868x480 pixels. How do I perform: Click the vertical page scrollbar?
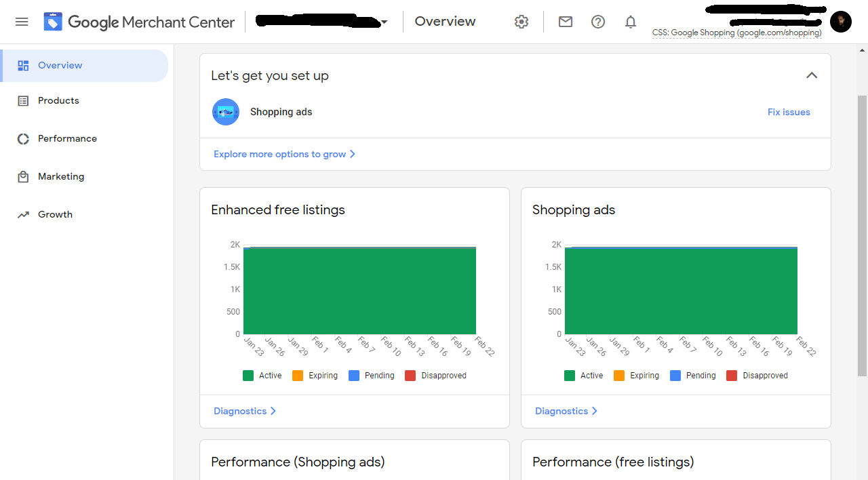point(862,237)
